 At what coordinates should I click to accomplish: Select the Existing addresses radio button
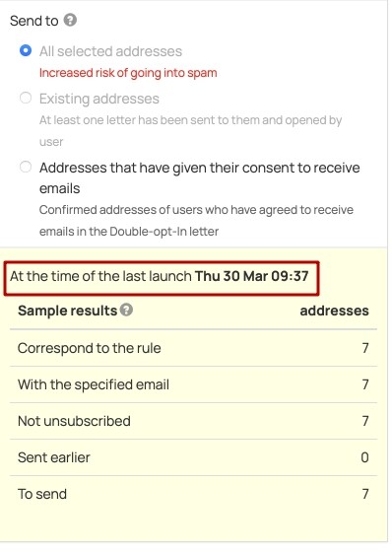26,98
